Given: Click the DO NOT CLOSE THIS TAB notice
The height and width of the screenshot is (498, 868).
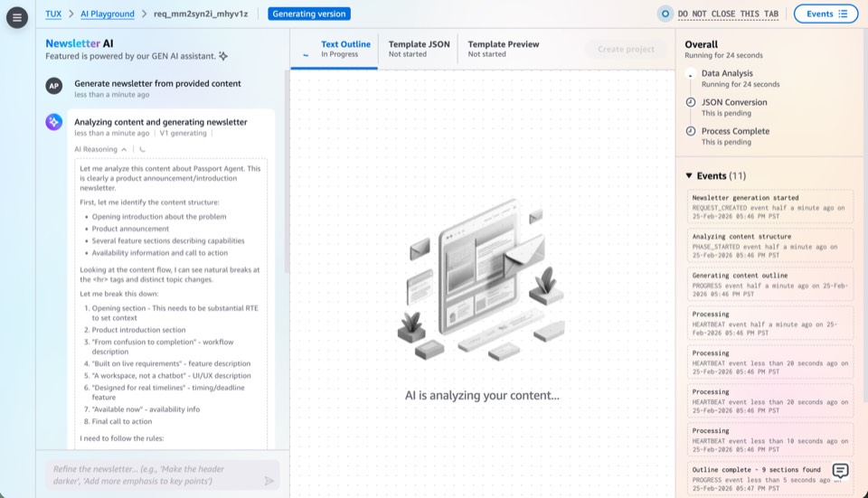Looking at the screenshot, I should click(728, 14).
